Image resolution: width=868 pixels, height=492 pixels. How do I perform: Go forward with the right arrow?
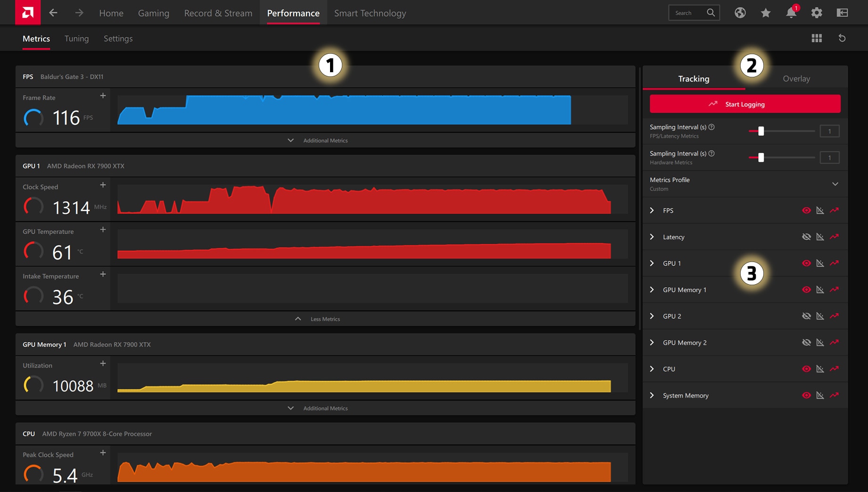pyautogui.click(x=79, y=13)
